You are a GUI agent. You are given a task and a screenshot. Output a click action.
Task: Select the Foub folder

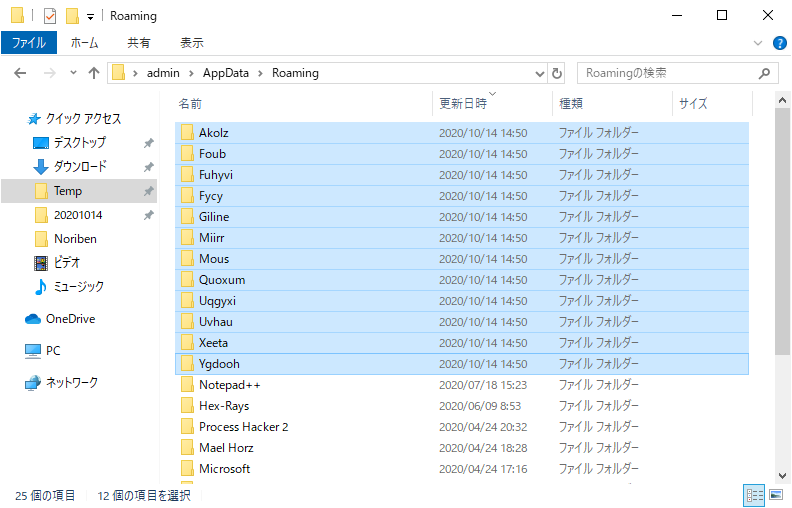(x=462, y=154)
